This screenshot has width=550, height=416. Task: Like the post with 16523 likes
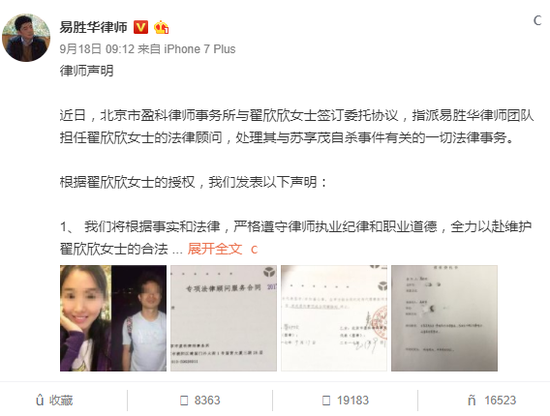[492, 400]
